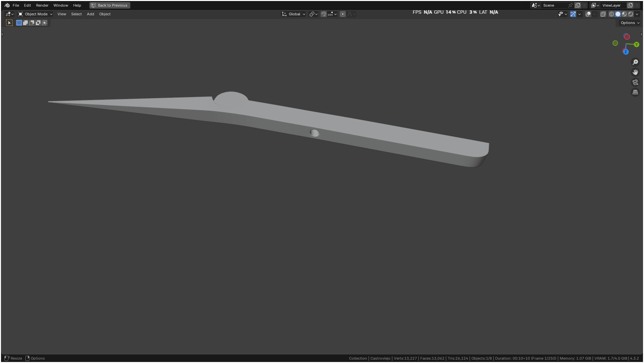Click the Castroviejo object name in status bar
644x363 pixels.
(x=380, y=358)
